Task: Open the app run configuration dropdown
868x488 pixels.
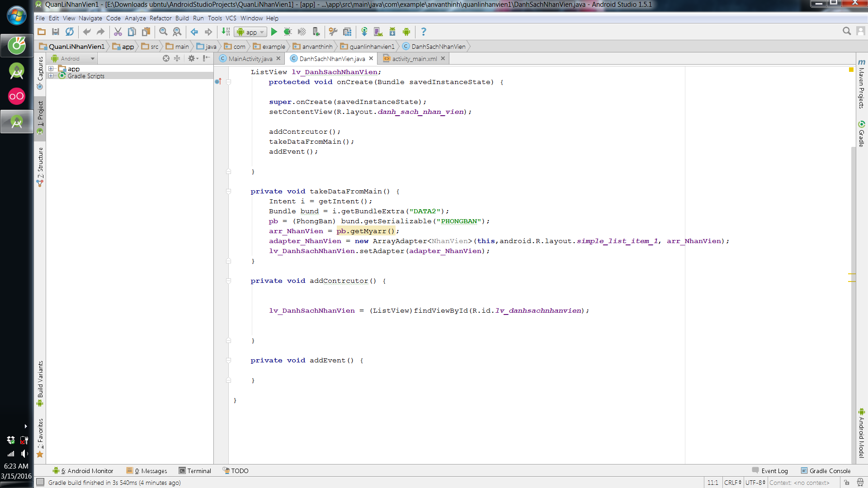Action: 251,32
